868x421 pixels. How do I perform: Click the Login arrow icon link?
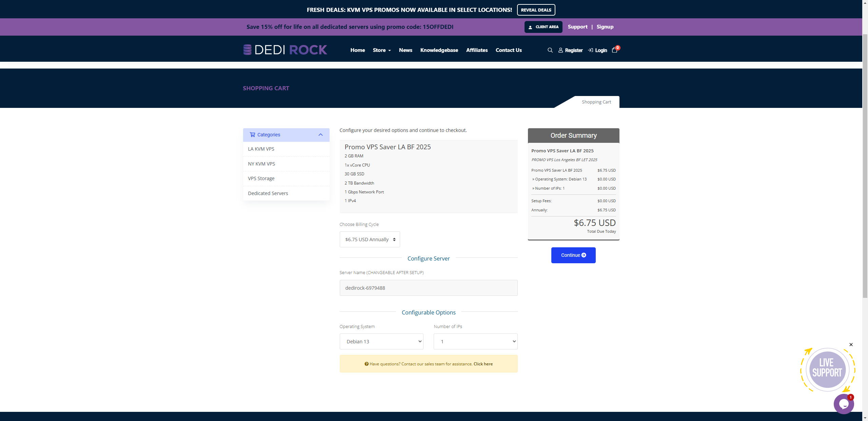point(597,50)
